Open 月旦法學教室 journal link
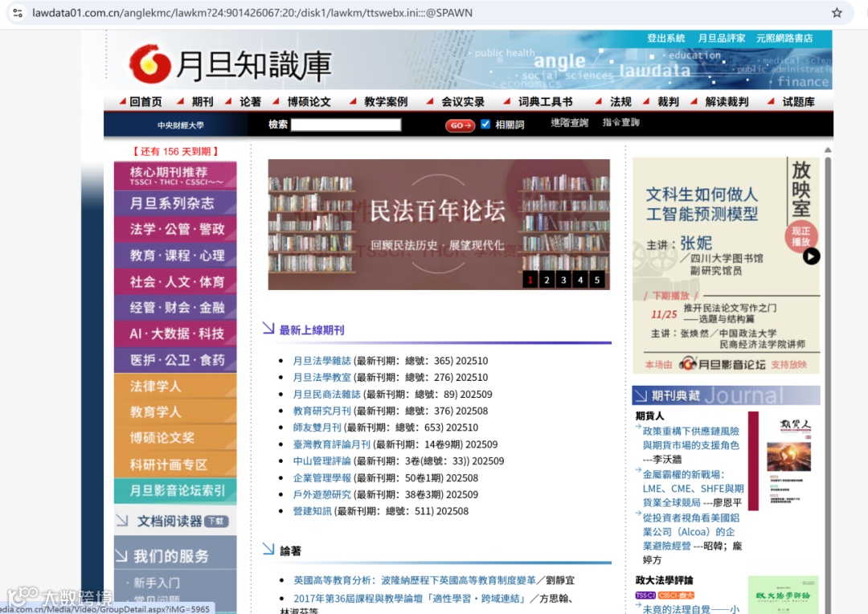The width and height of the screenshot is (868, 614). point(321,378)
